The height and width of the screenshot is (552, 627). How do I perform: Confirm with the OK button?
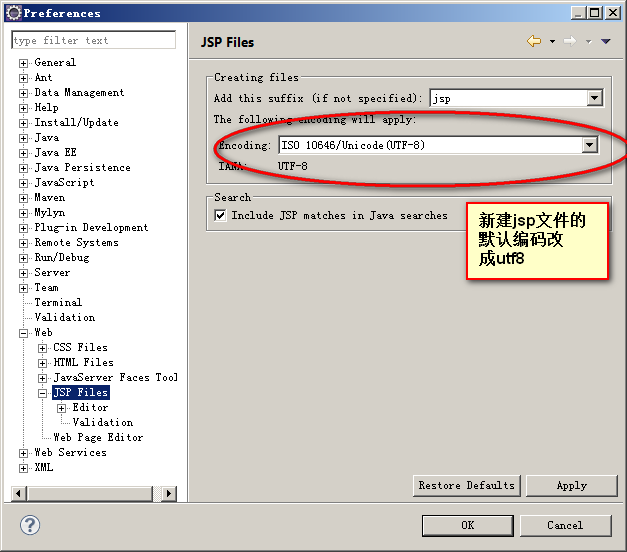[467, 525]
